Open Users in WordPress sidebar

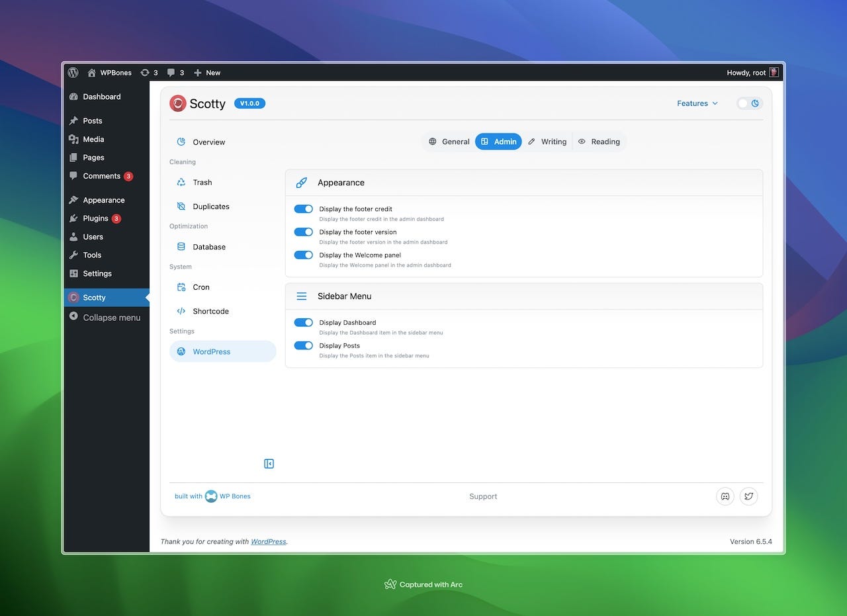coord(107,237)
